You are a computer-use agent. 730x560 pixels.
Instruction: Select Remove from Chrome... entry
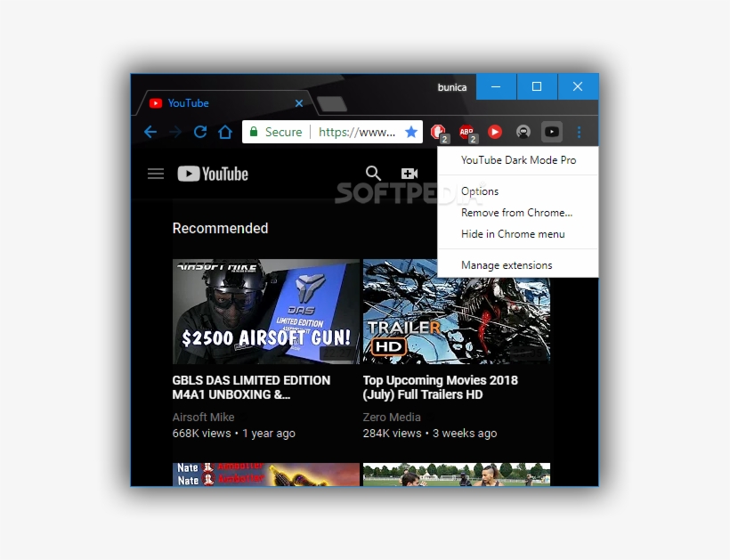[x=518, y=213]
